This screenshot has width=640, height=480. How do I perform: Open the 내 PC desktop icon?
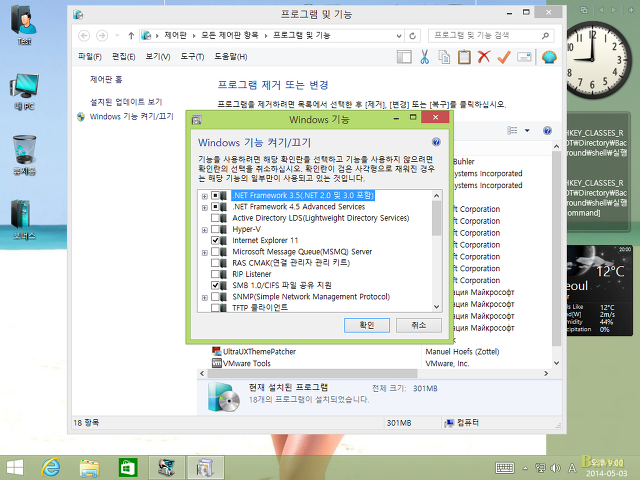[x=24, y=91]
